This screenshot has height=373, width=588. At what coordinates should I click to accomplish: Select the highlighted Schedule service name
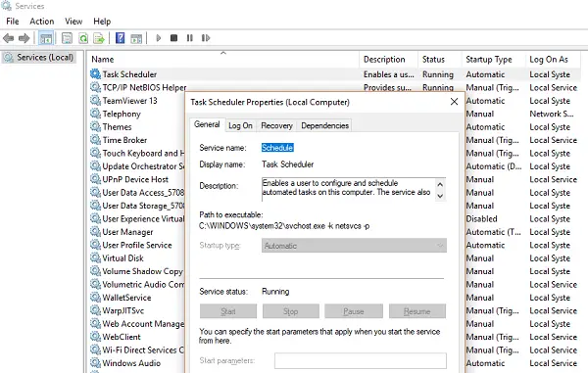277,148
